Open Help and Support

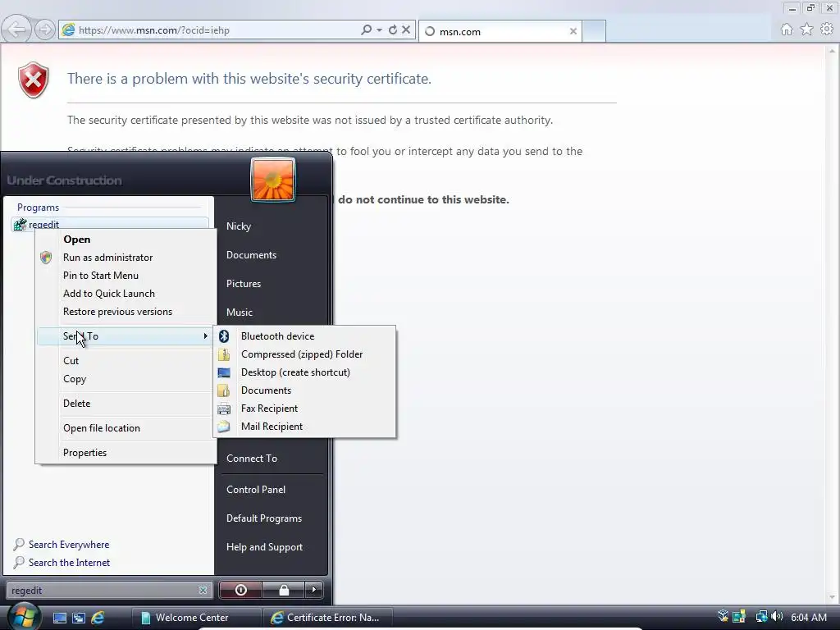[x=271, y=547]
